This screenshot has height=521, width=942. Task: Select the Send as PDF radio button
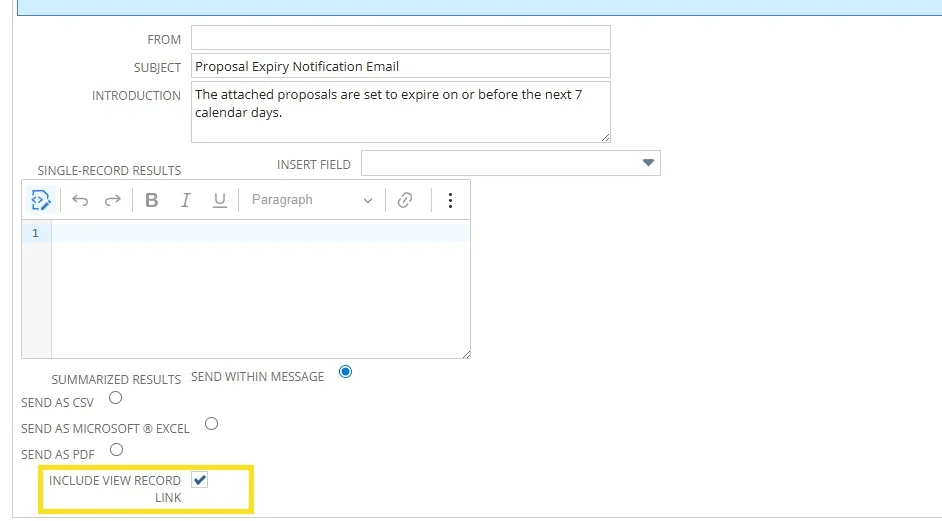[117, 449]
